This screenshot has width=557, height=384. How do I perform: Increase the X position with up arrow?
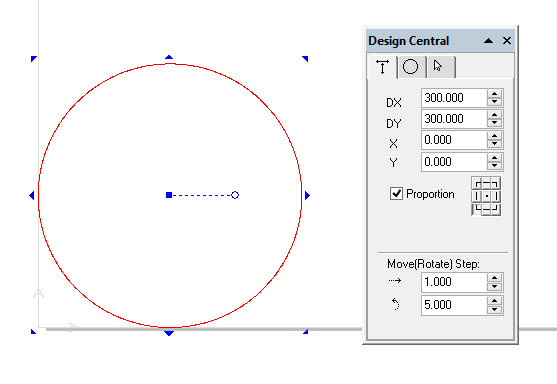point(494,136)
